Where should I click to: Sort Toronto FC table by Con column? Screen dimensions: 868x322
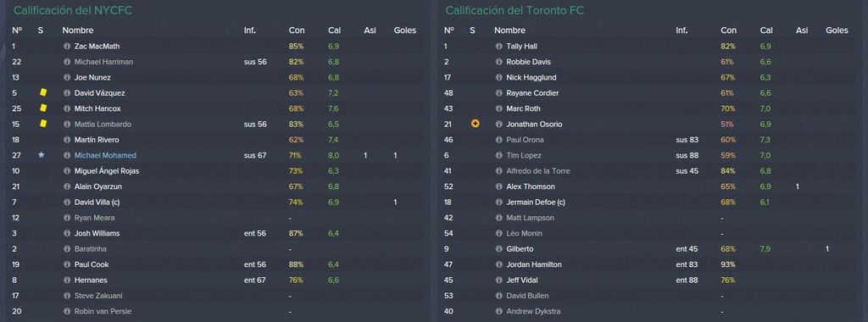[x=728, y=31]
